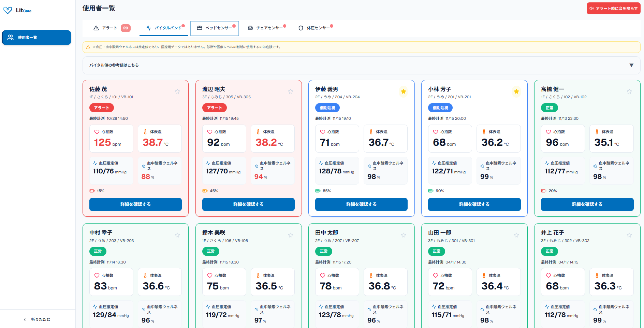The width and height of the screenshot is (644, 328).
Task: Open details for 伊藤 義男
Action: (361, 204)
